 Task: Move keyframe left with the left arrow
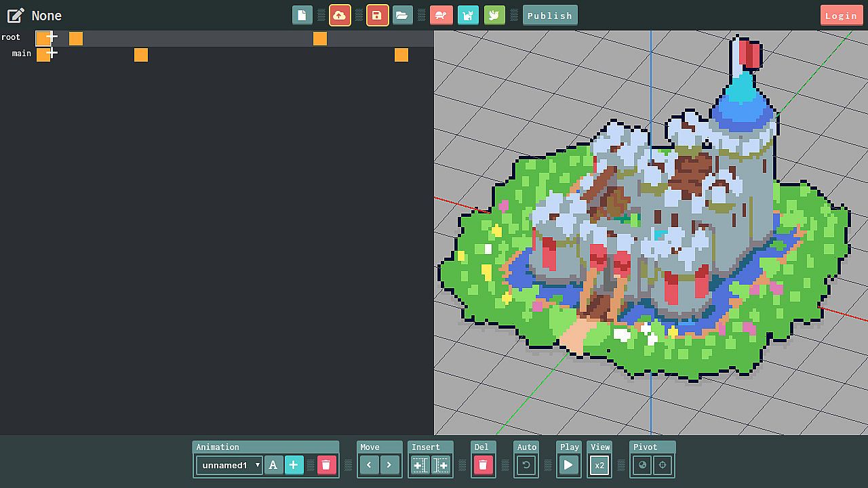[x=369, y=466]
